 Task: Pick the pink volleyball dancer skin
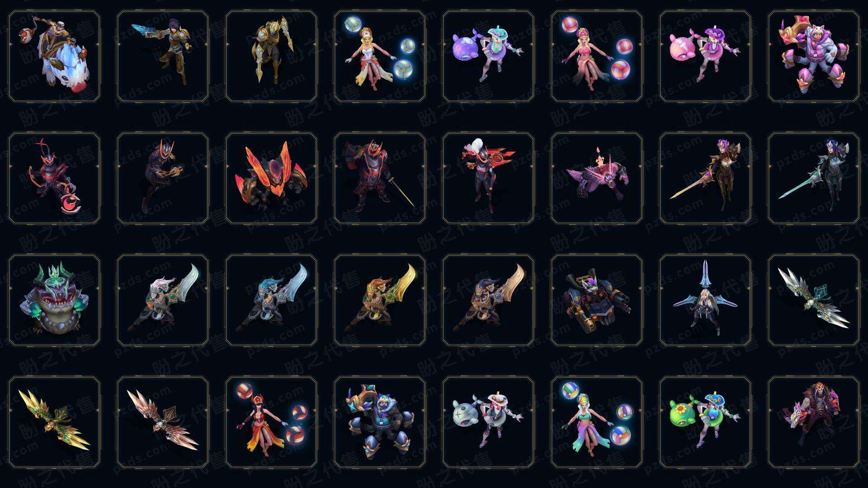pyautogui.click(x=597, y=56)
